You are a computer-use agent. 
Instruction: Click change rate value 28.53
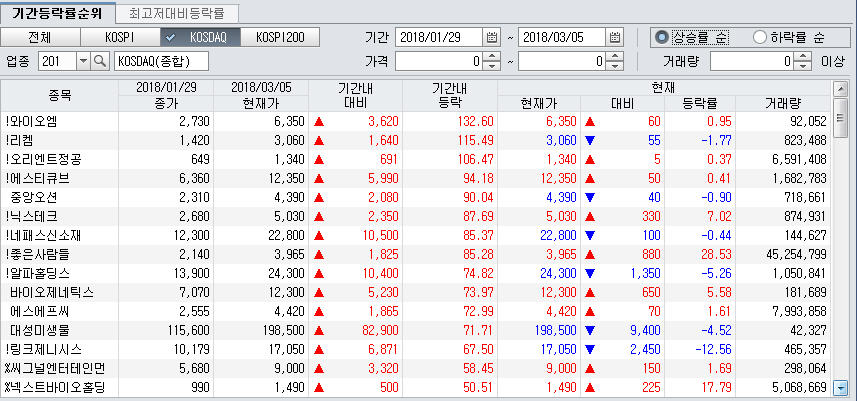(716, 255)
